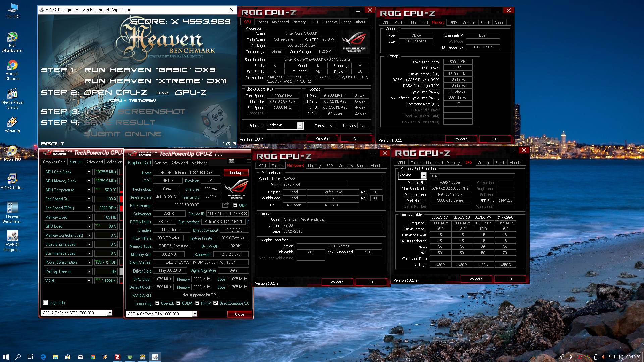Open the Windows Start menu
Image resolution: width=644 pixels, height=362 pixels.
coord(6,357)
